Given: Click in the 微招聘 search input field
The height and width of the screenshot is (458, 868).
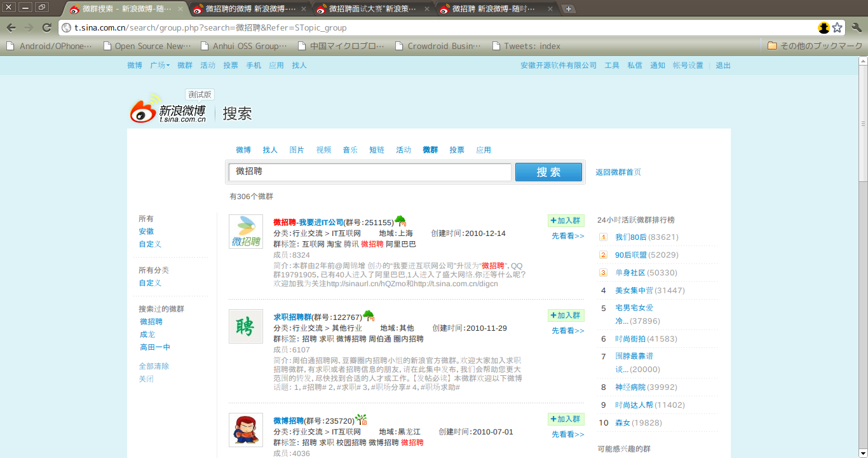Looking at the screenshot, I should [x=370, y=172].
